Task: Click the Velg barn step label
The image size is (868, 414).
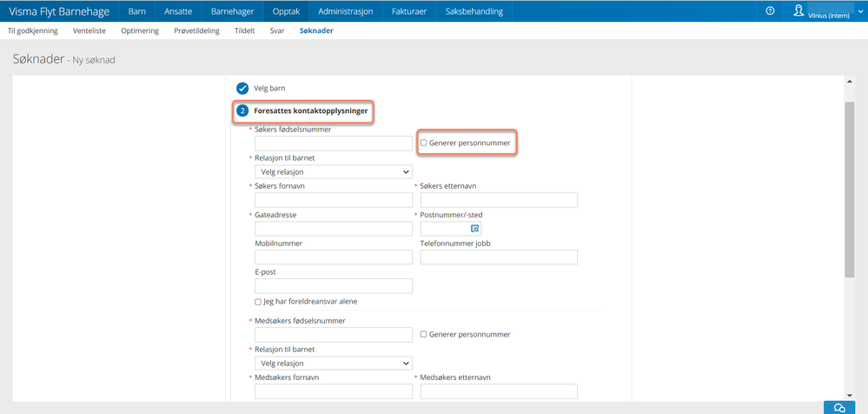Action: [x=269, y=88]
